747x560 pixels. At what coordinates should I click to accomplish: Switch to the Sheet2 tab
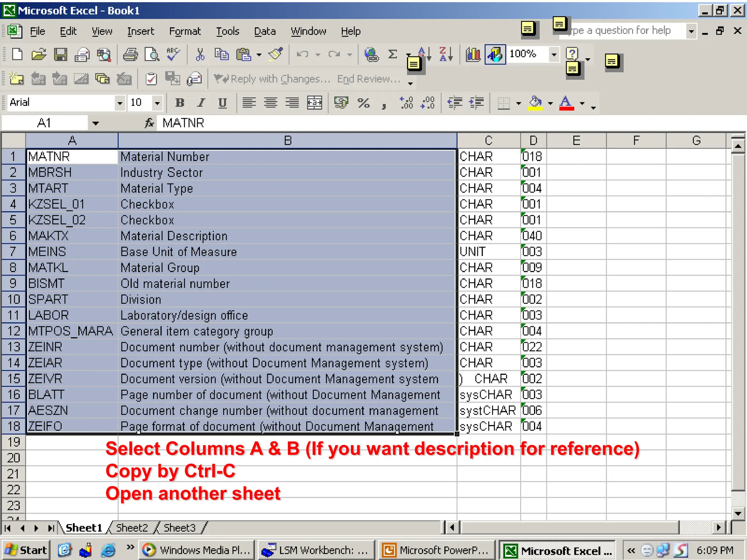(132, 528)
